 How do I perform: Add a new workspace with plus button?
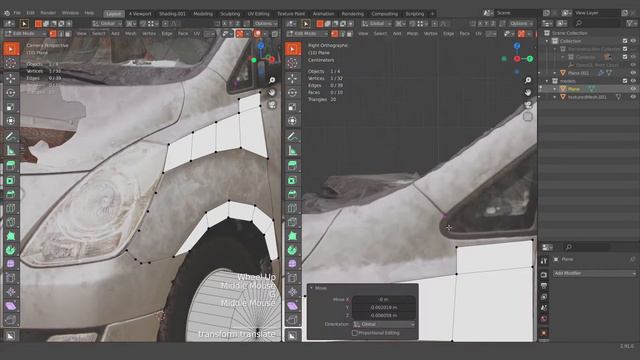click(x=432, y=13)
